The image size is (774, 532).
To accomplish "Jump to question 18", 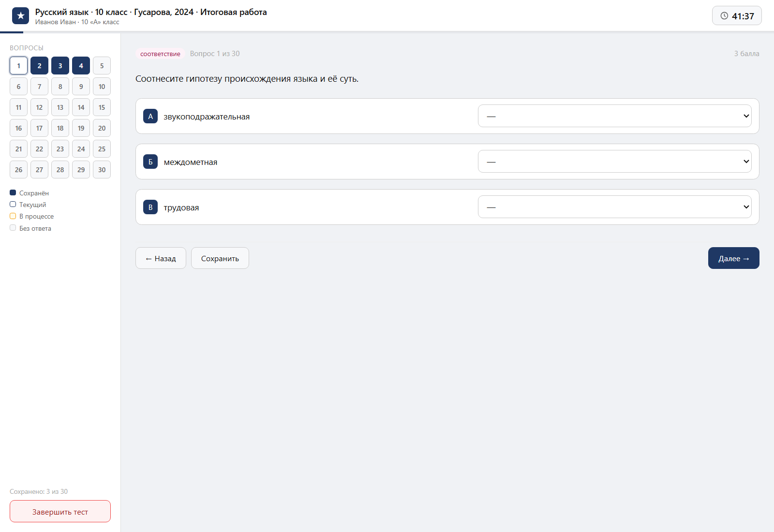I will [x=60, y=128].
